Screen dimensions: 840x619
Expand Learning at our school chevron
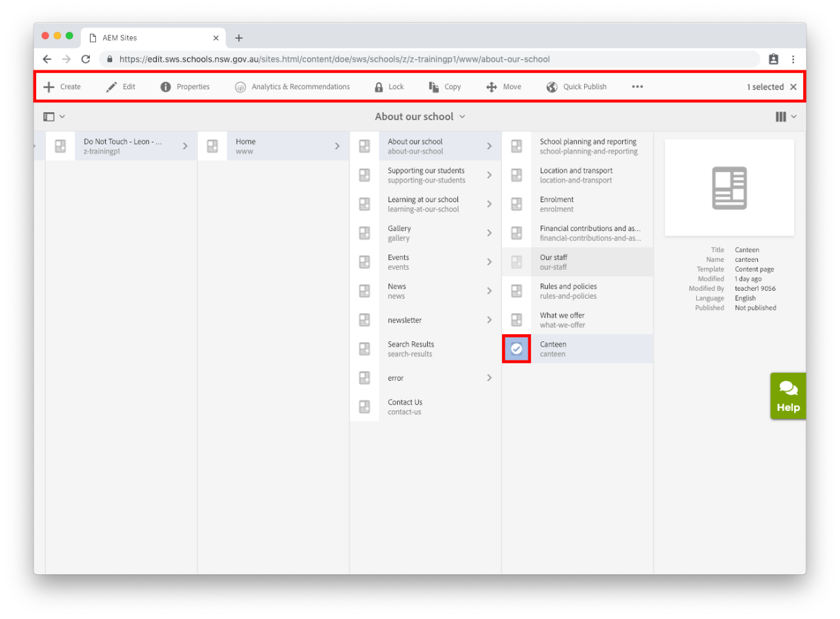coord(489,204)
